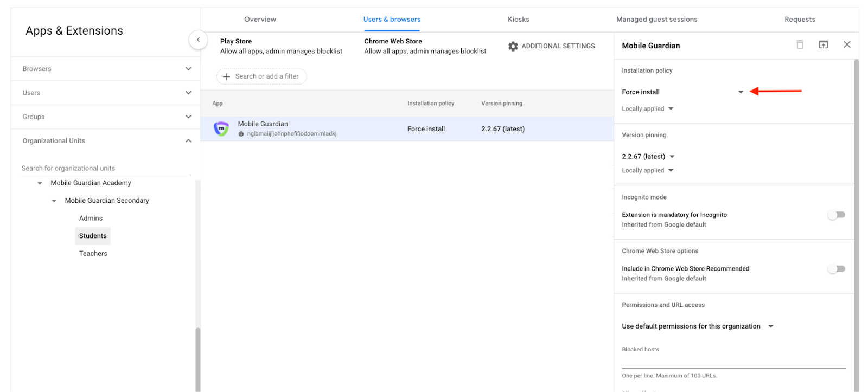Click the plus icon in filter box
This screenshot has height=392, width=868.
click(226, 76)
